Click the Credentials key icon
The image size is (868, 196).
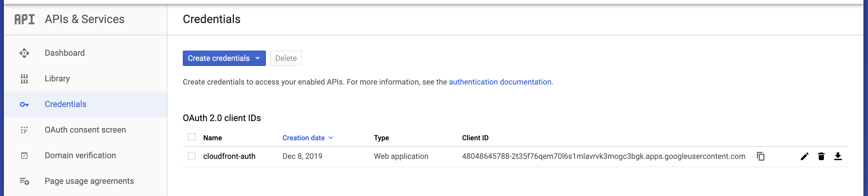coord(24,104)
